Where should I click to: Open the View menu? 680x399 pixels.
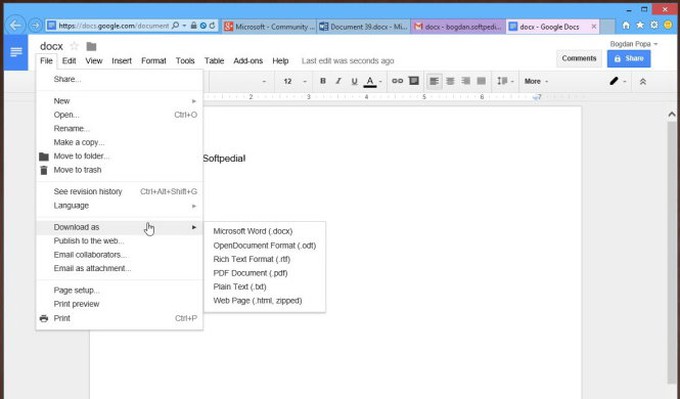point(94,61)
